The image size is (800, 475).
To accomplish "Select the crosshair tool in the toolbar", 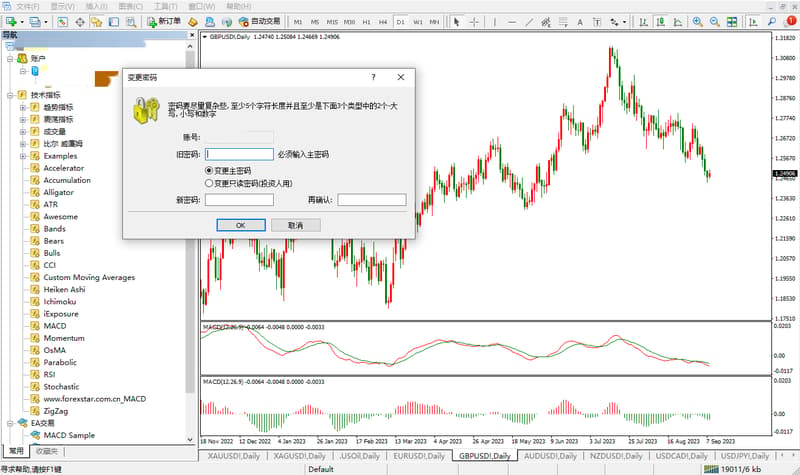I will click(474, 22).
